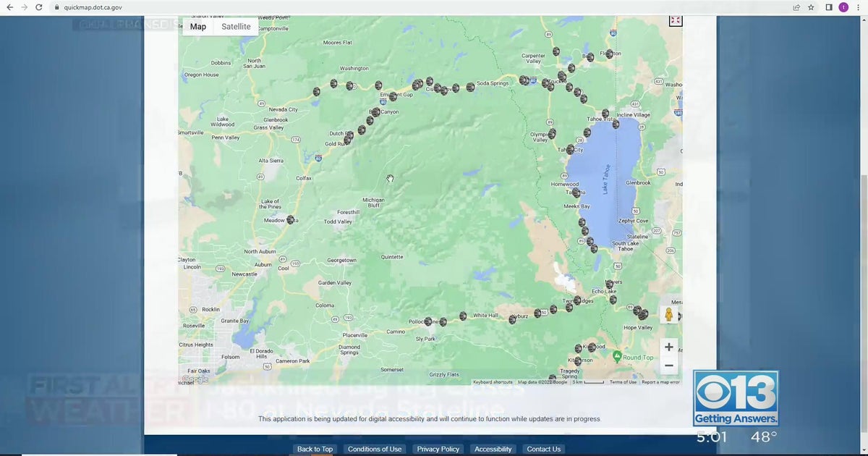This screenshot has width=868, height=456.
Task: Select the Pegman for Street View
Action: click(x=668, y=314)
